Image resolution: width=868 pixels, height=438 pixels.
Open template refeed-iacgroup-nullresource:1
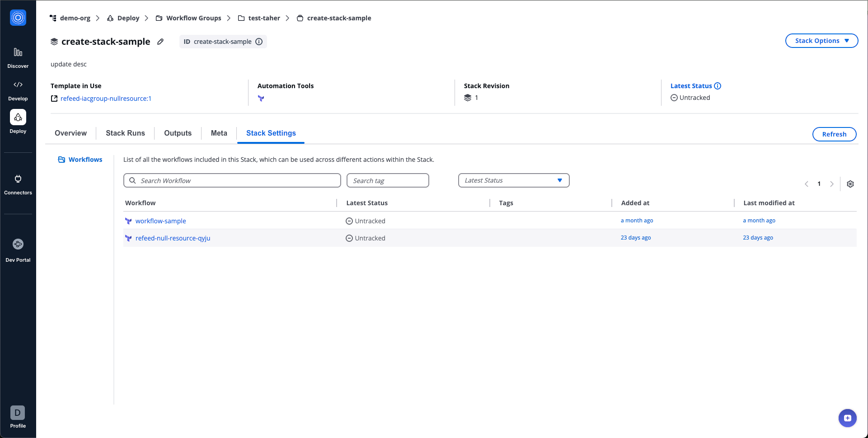coord(106,98)
